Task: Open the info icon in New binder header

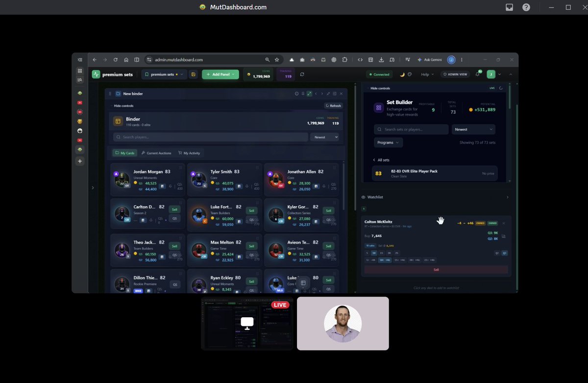Action: tap(296, 94)
